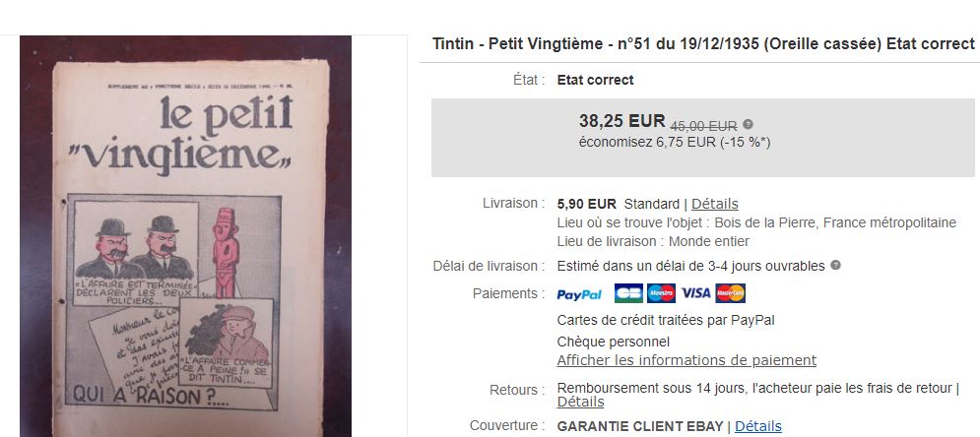Image resolution: width=980 pixels, height=437 pixels.
Task: Click the MasterCard icon
Action: pyautogui.click(x=730, y=293)
